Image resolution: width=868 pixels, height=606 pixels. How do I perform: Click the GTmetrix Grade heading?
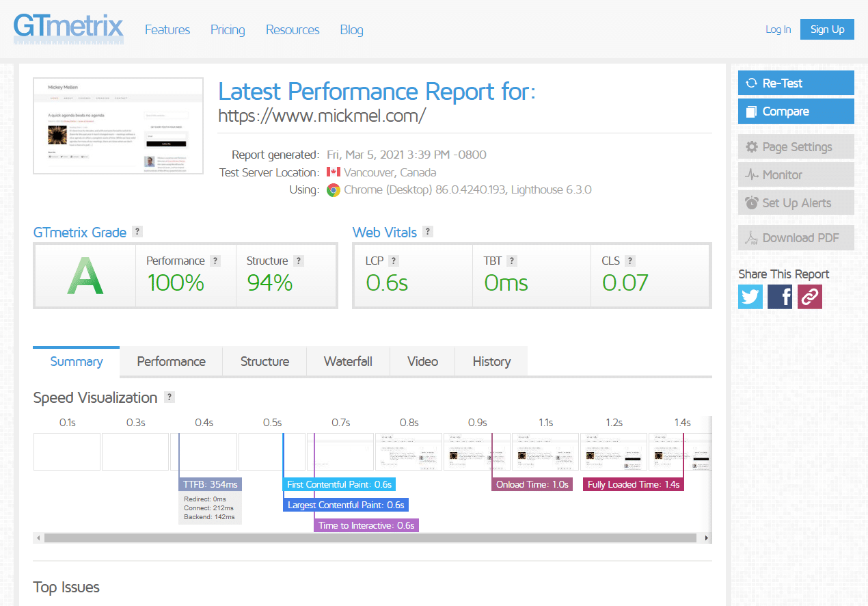pos(80,233)
